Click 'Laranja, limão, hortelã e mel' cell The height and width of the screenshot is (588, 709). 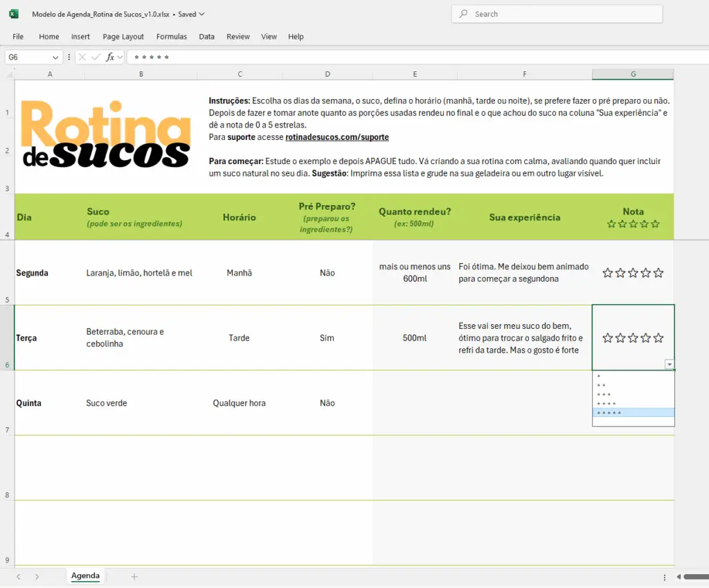click(141, 273)
